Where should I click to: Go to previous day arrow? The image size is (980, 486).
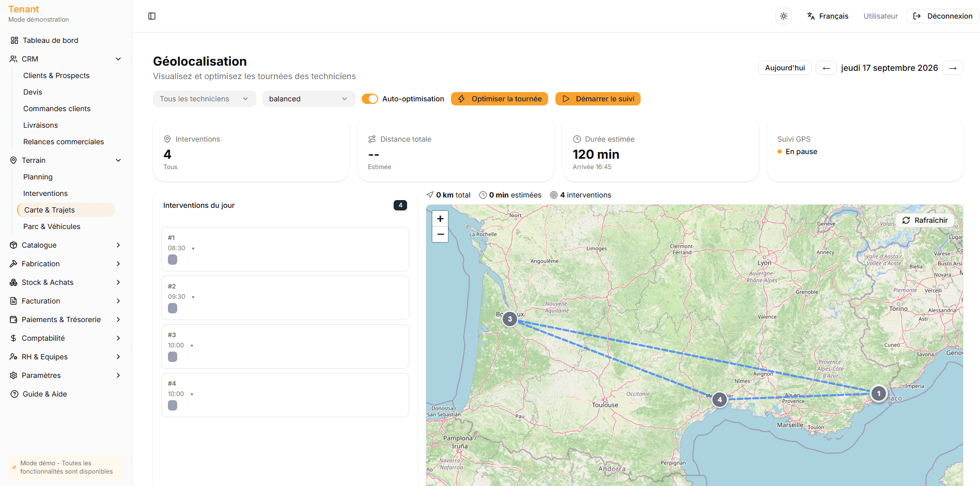click(x=826, y=68)
